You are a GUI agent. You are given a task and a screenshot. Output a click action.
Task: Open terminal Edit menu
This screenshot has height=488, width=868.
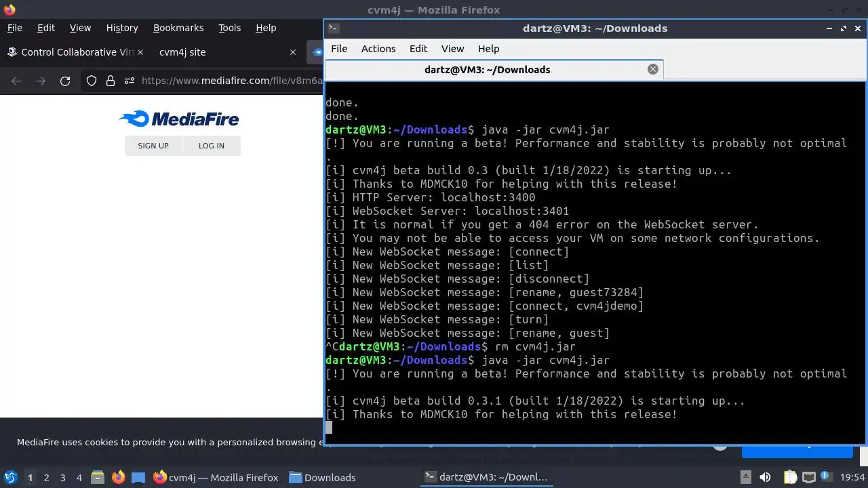(x=418, y=49)
